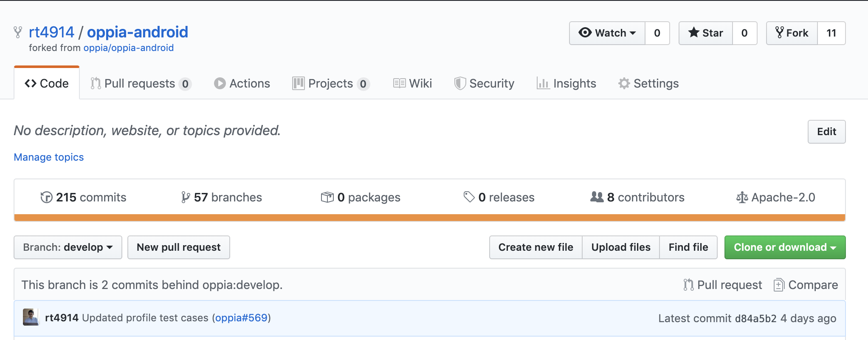Screen dimensions: 868x340
Task: Expand the Branch: develop dropdown
Action: click(x=68, y=247)
